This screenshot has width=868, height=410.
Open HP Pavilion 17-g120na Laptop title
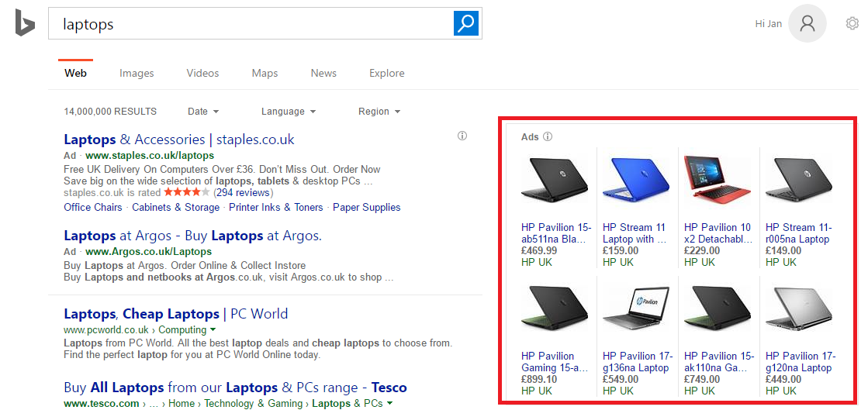(x=801, y=362)
